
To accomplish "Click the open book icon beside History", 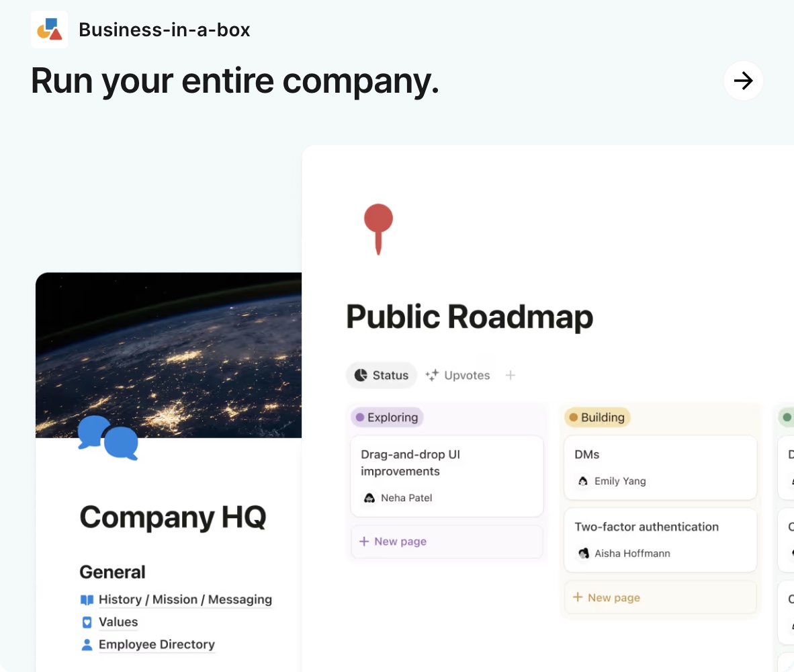I will (87, 600).
